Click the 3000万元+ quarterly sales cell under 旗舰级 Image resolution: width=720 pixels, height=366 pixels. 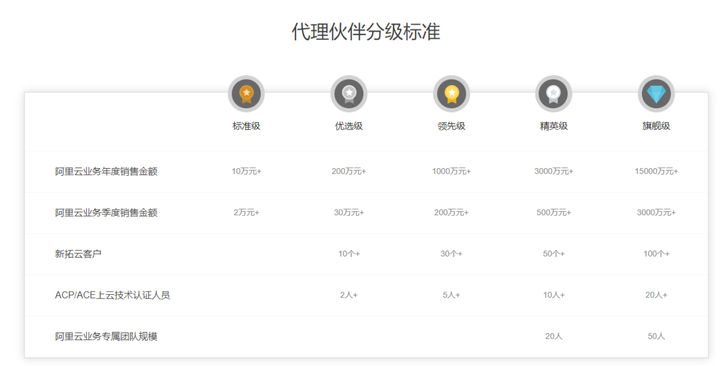[x=656, y=213]
